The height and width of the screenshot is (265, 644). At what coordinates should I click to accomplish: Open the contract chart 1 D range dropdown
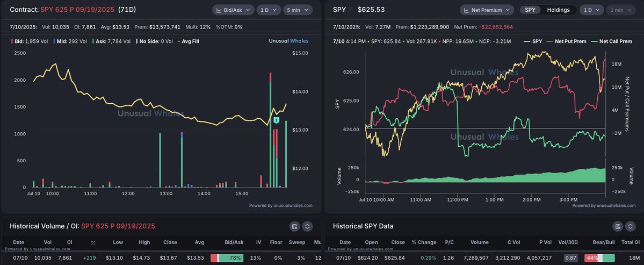tap(269, 10)
